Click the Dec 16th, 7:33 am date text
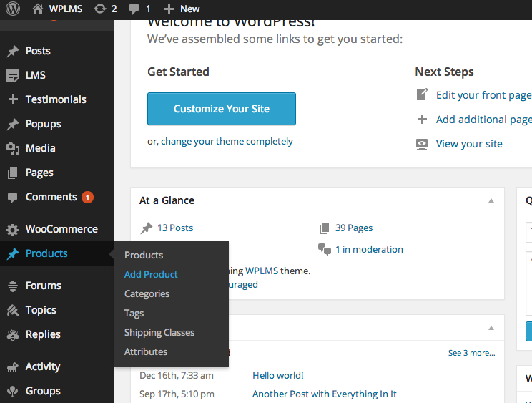 coord(177,376)
